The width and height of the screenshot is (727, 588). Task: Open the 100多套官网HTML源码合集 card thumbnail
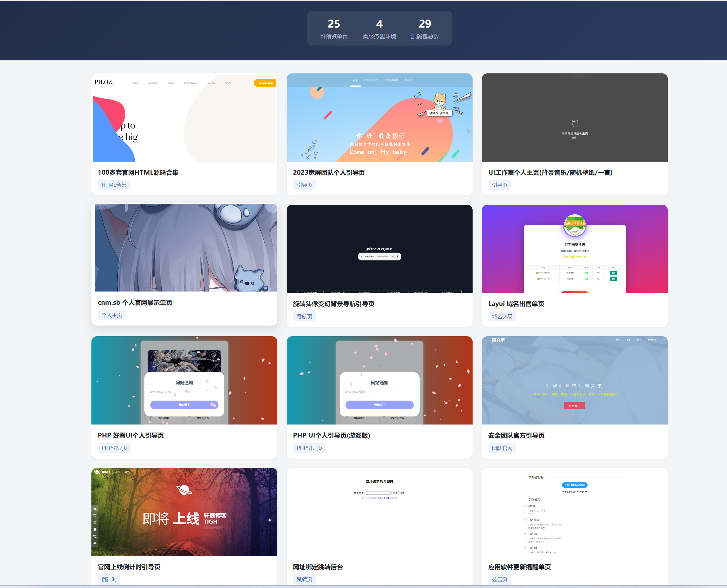pos(184,118)
